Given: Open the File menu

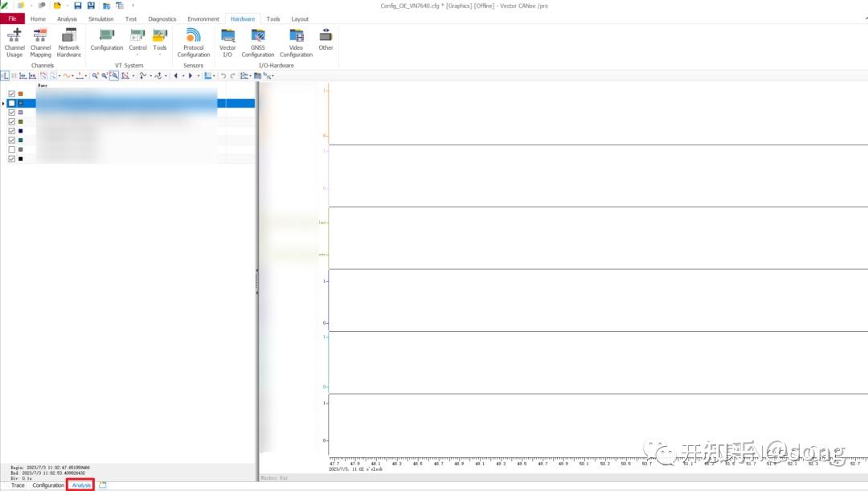Looking at the screenshot, I should pos(12,18).
